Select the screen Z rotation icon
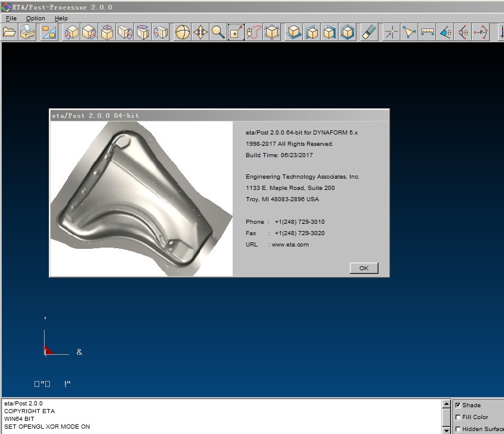 pos(160,32)
